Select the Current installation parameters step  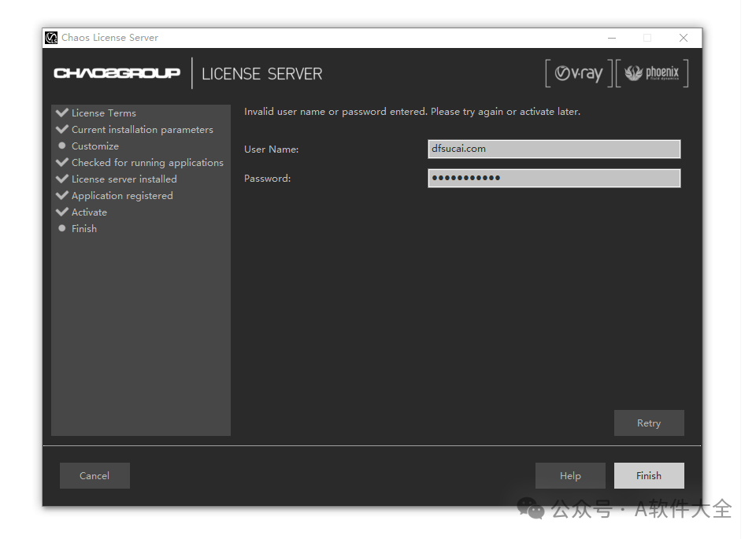[143, 130]
